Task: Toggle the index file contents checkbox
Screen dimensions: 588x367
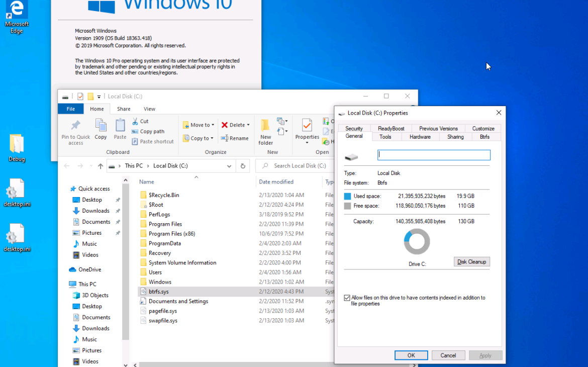Action: (347, 298)
